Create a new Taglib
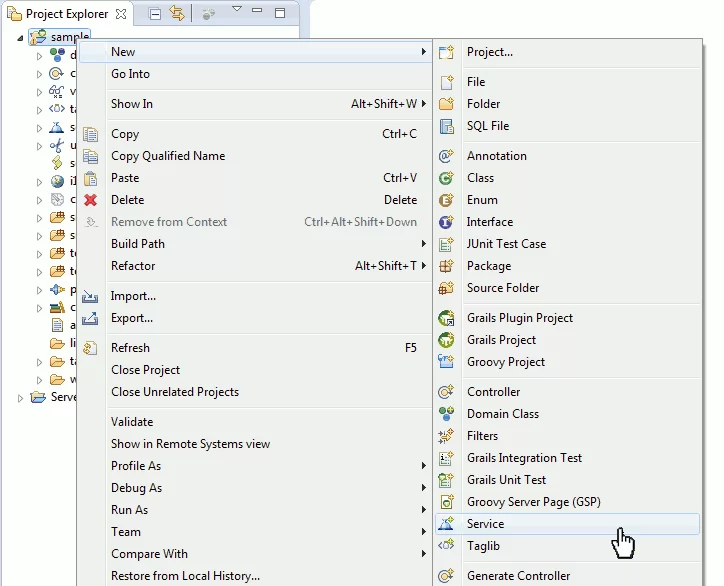Viewport: 724px width, 586px height. click(567, 546)
